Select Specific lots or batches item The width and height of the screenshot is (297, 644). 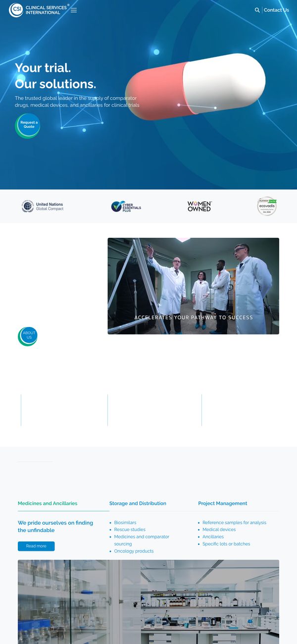[x=226, y=544]
